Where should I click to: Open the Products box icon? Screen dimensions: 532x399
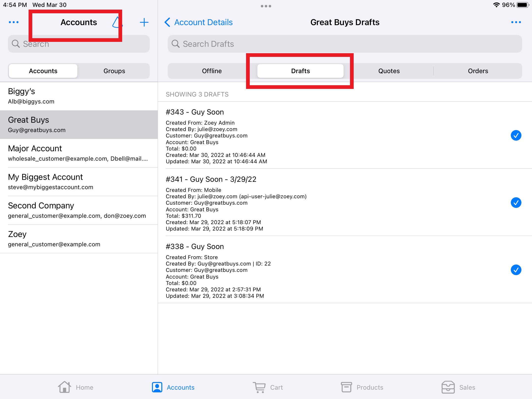click(346, 387)
